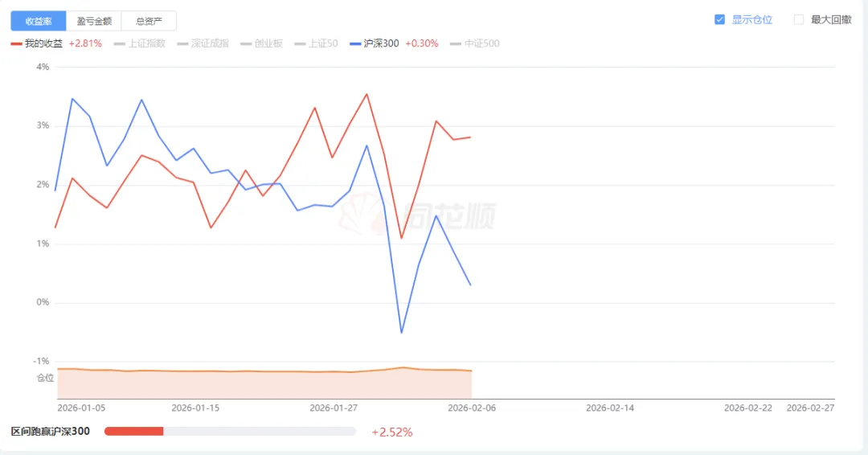Click the +2.52% outperformance value
Image resolution: width=868 pixels, height=455 pixels.
click(x=391, y=432)
